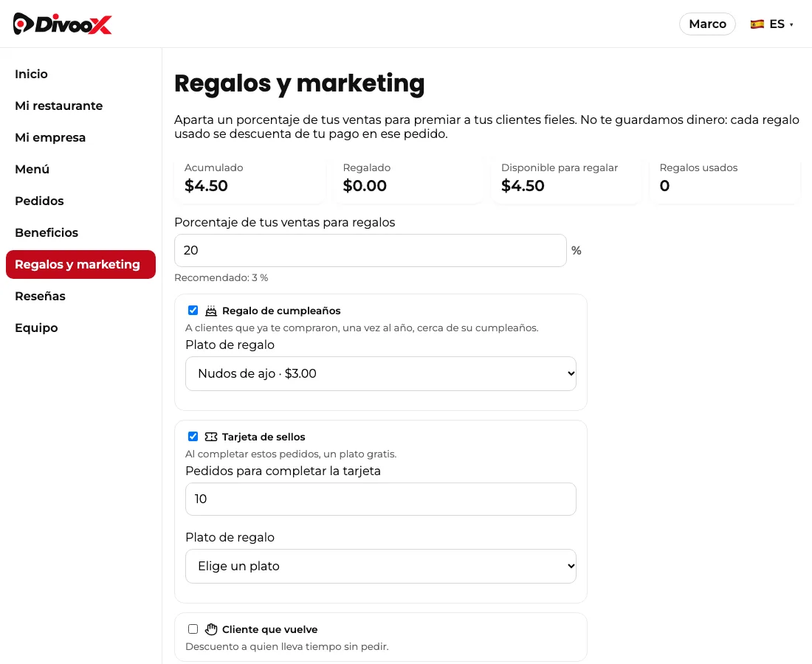The width and height of the screenshot is (812, 664).
Task: Click the Tarjeta de sellos label
Action: (x=264, y=437)
